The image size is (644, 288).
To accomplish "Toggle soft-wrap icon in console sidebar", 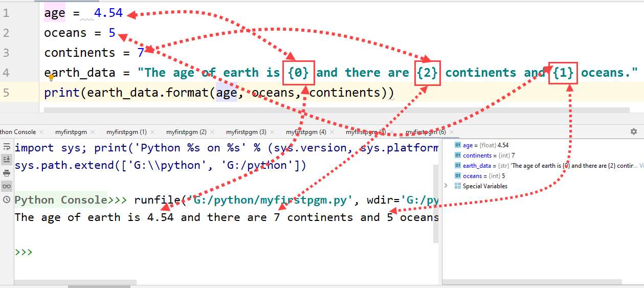I will click(x=7, y=147).
